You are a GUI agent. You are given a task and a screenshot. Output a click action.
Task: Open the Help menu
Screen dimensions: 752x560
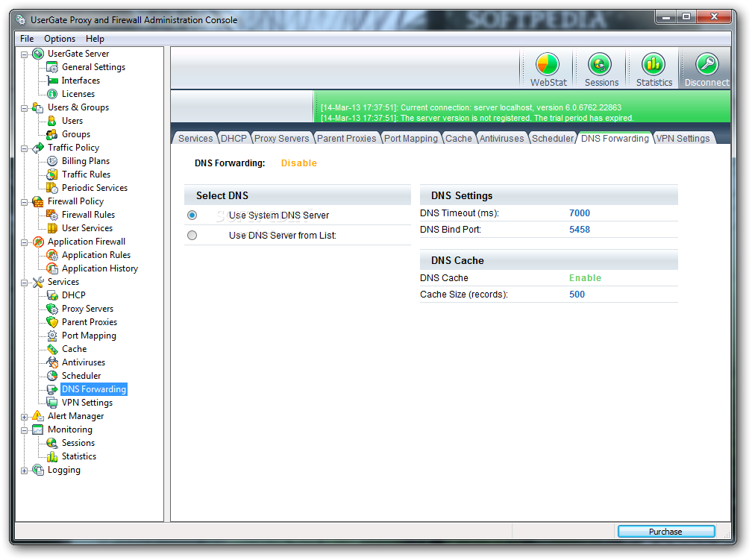(x=95, y=39)
